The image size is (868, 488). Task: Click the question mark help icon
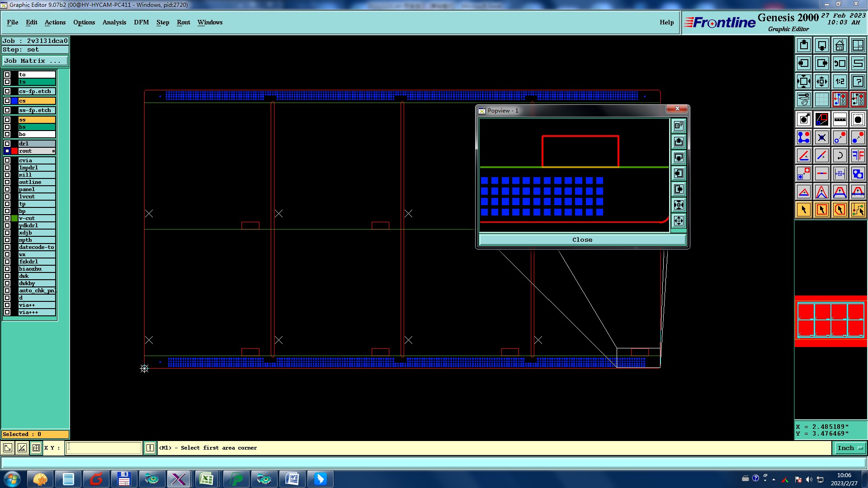click(x=858, y=81)
